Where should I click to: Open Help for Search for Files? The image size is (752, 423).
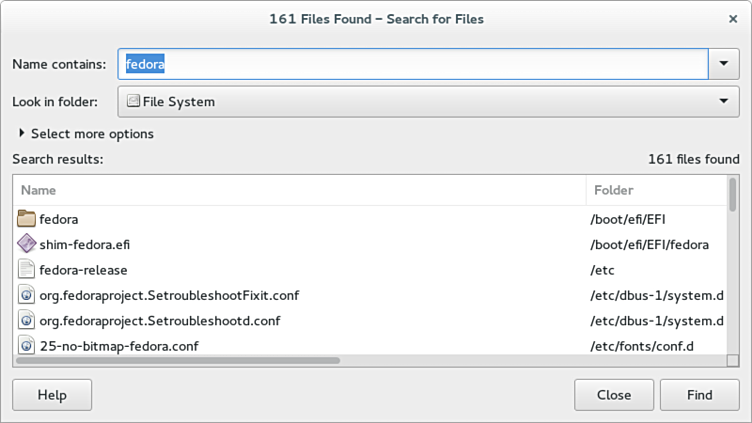52,395
